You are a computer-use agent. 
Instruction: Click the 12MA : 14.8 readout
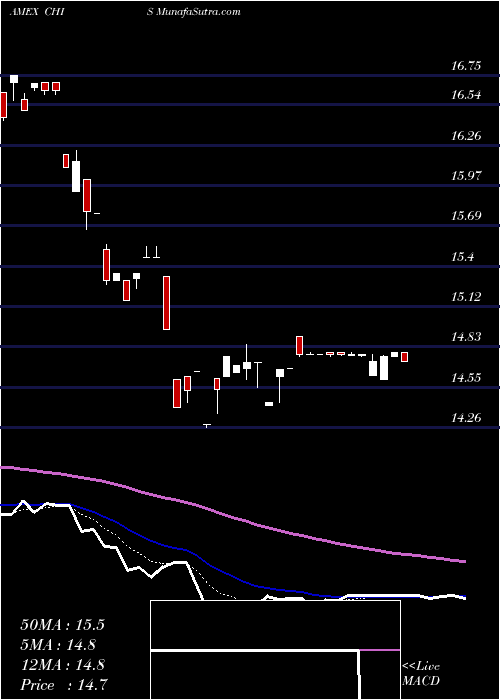[62, 665]
